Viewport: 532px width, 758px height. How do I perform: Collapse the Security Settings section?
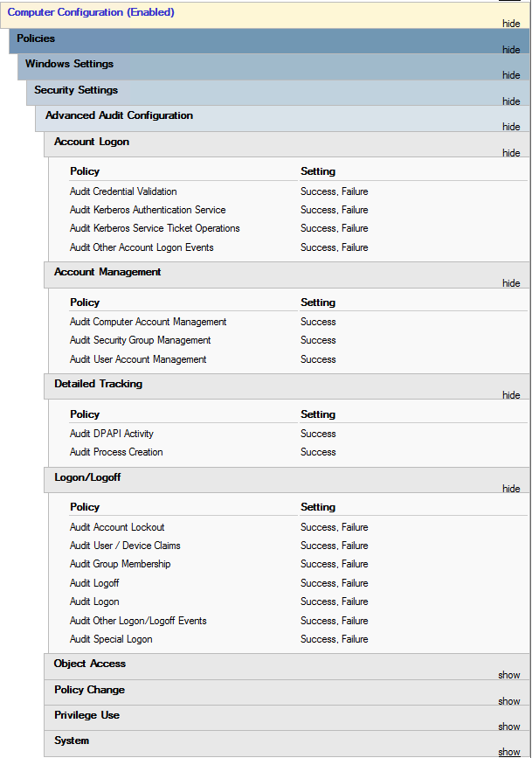(511, 101)
